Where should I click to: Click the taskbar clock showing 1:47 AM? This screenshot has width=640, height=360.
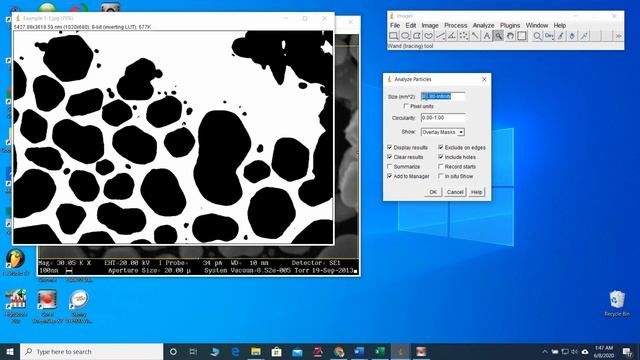[604, 351]
